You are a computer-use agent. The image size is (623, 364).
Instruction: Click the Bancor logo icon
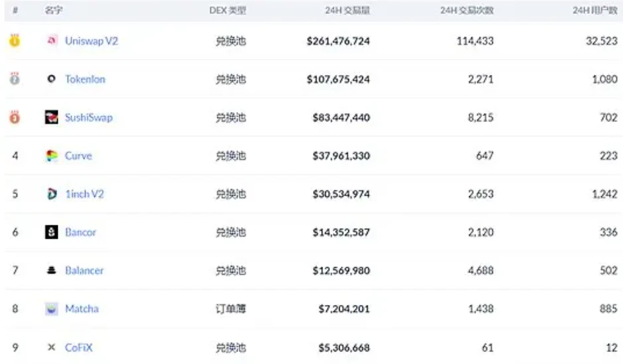pyautogui.click(x=52, y=233)
